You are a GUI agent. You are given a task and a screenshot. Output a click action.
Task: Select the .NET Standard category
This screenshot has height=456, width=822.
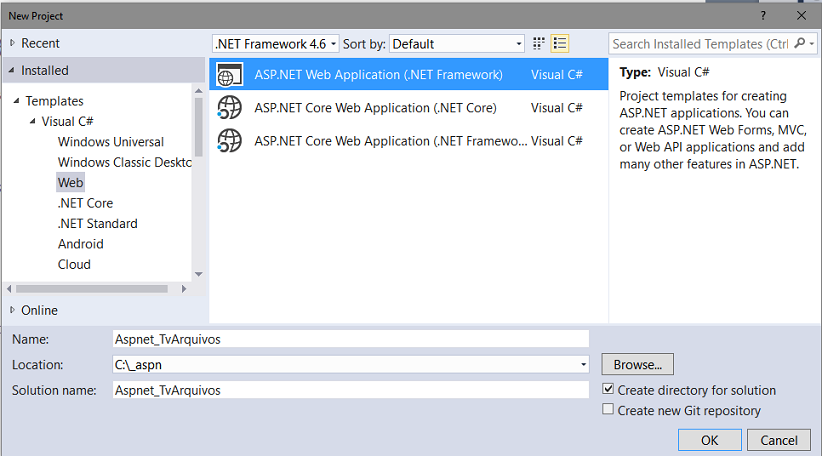pos(98,223)
